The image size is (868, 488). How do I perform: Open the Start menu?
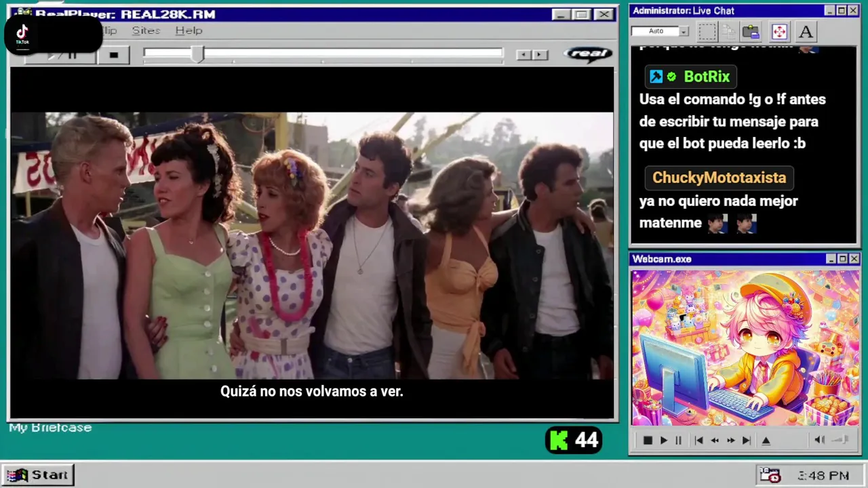point(38,475)
